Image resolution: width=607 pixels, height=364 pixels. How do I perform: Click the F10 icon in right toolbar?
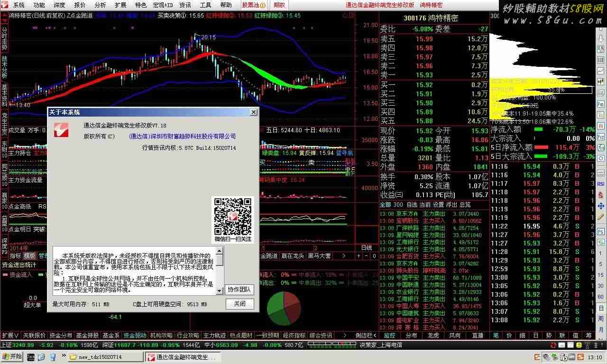coord(600,103)
